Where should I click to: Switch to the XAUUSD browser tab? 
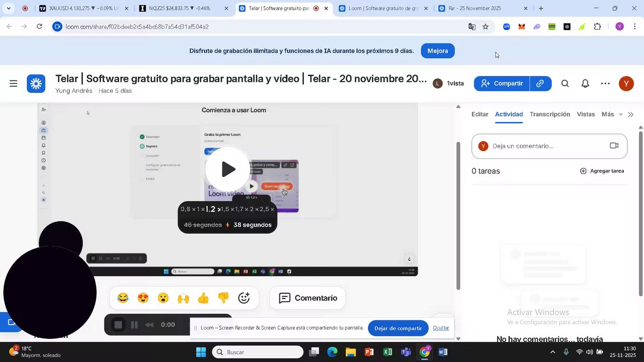(x=84, y=9)
